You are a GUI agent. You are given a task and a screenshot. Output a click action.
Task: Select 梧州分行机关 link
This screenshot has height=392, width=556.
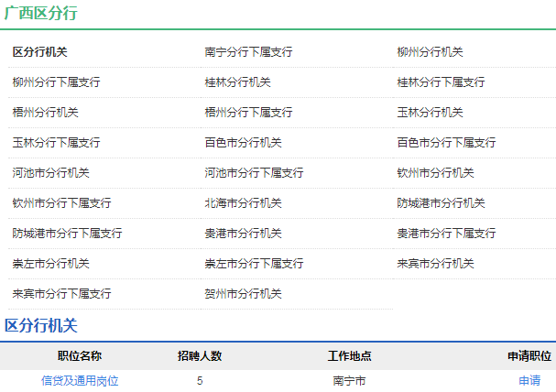click(x=45, y=113)
